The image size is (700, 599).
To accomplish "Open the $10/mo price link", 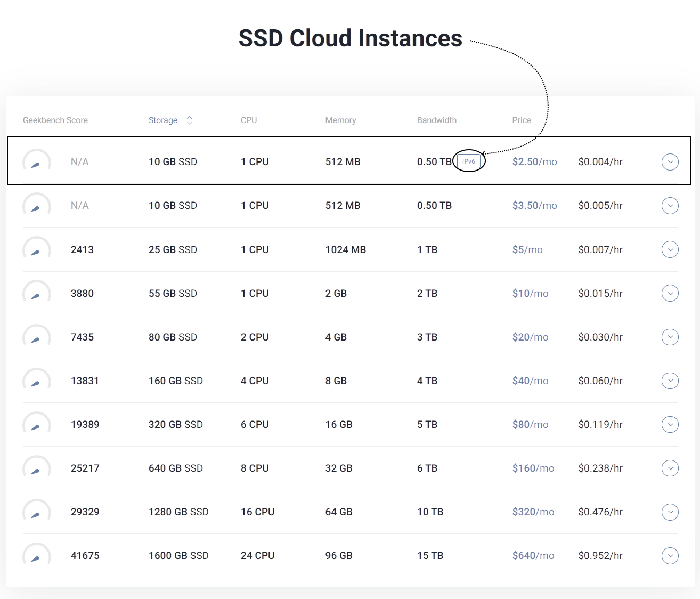I will (530, 294).
